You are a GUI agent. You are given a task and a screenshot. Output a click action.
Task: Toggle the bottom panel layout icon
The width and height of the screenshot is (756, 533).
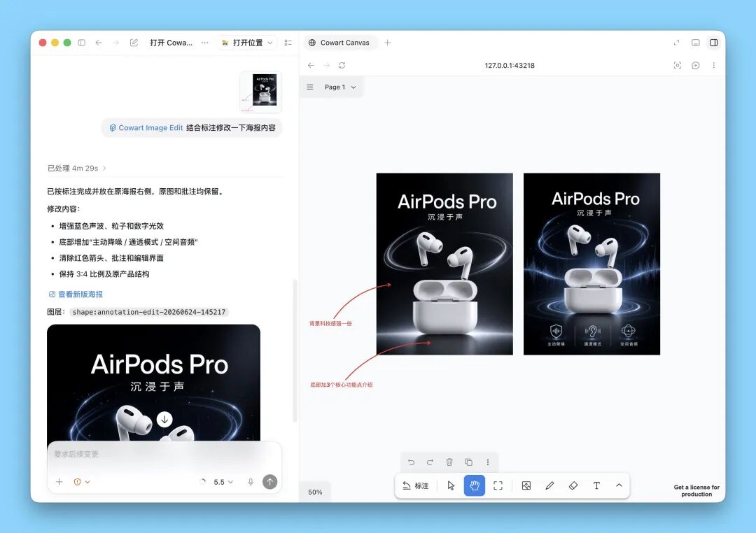pyautogui.click(x=695, y=43)
